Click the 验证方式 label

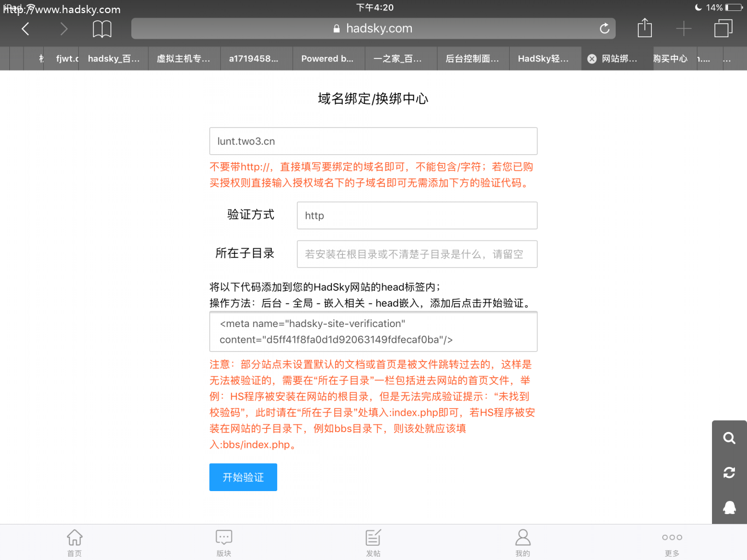(x=251, y=214)
